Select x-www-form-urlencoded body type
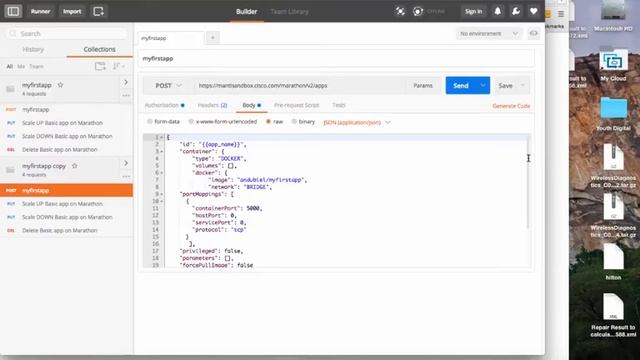Viewport: 640px width, 360px height. (191, 122)
